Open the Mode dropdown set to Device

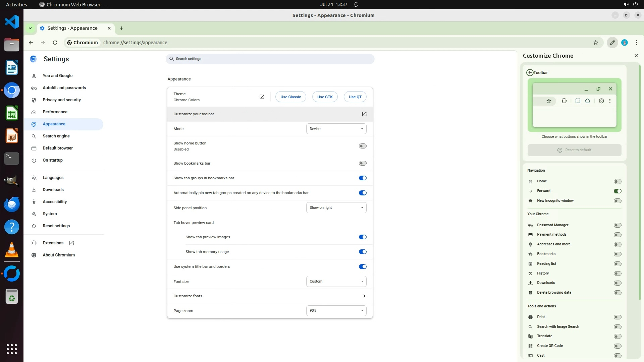click(336, 129)
